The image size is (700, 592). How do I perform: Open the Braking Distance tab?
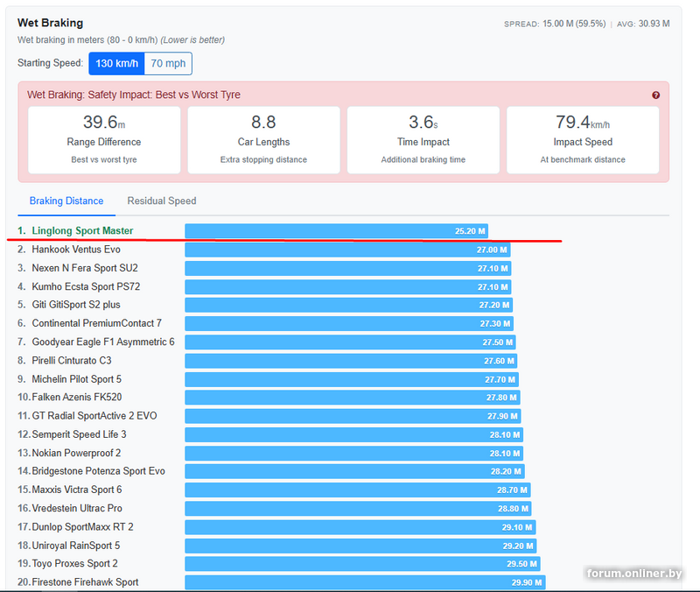pyautogui.click(x=66, y=201)
